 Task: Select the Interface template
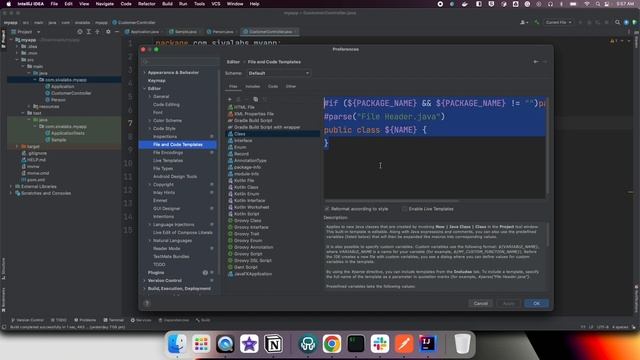click(x=243, y=140)
